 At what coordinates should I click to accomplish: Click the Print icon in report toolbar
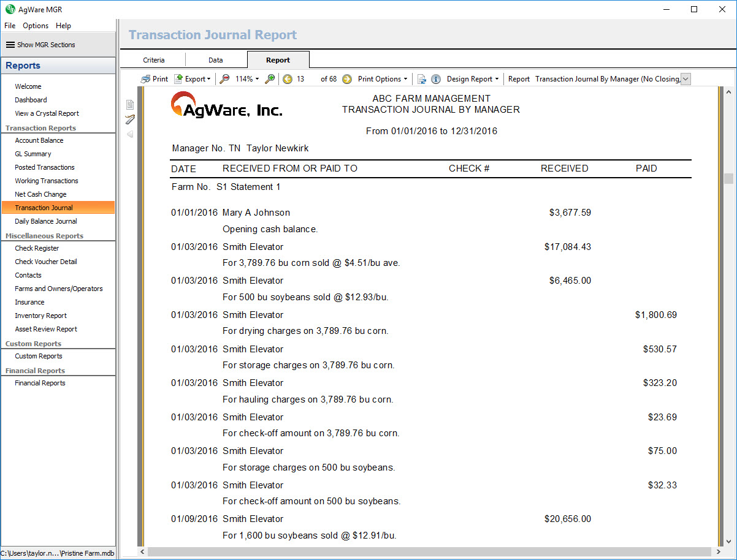click(145, 79)
